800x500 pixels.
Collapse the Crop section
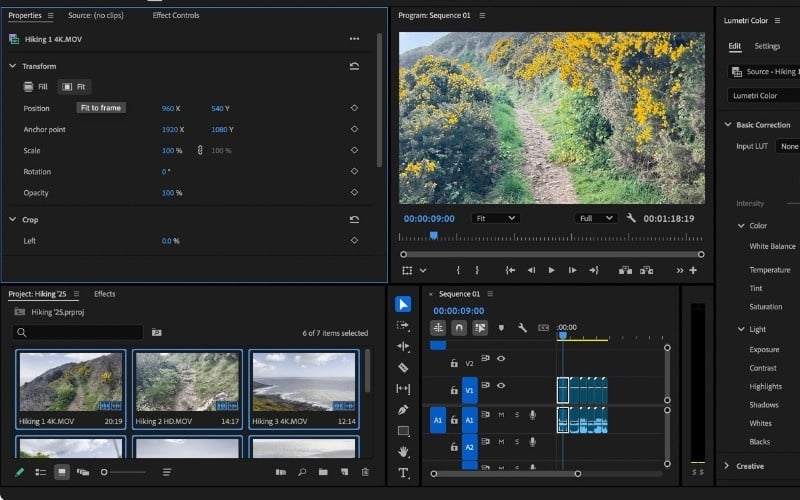[x=13, y=220]
